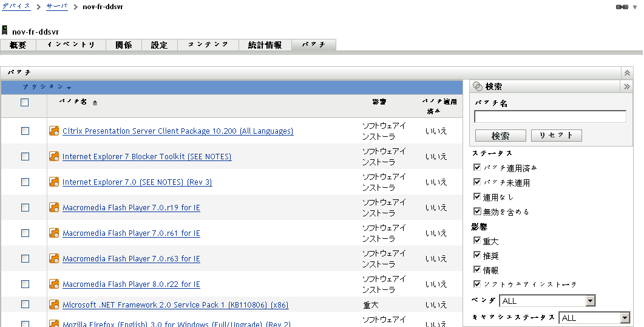Open Mozilla Firefox 3.0 for Windows link
The width and height of the screenshot is (644, 327).
[177, 324]
